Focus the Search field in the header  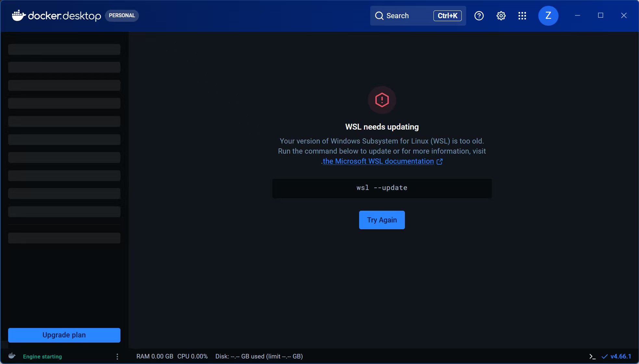coord(418,16)
